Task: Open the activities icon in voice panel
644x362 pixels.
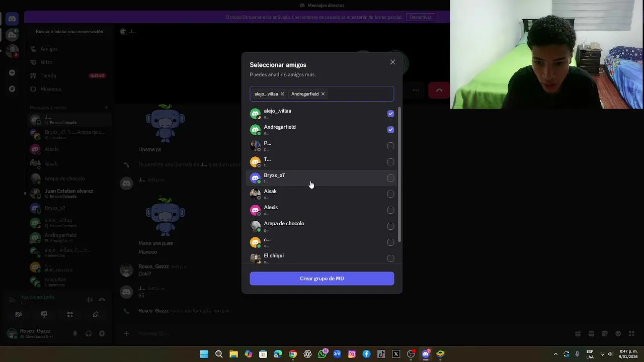Action: pyautogui.click(x=70, y=315)
